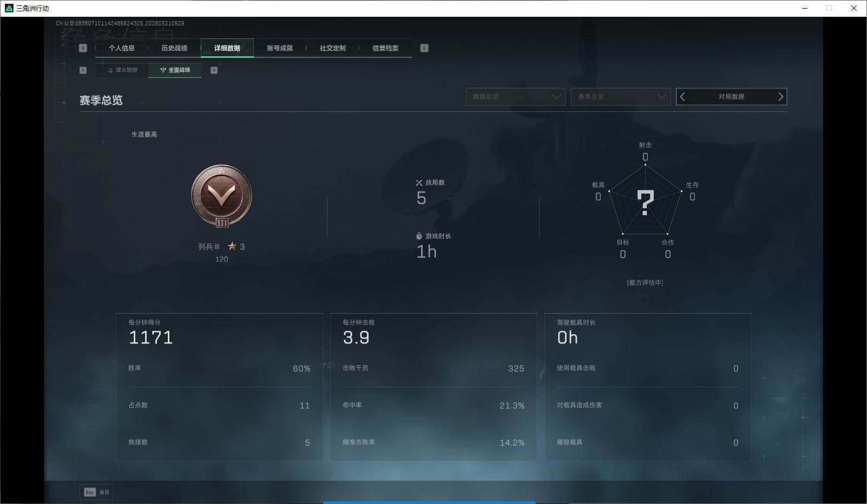
Task: Click the Q key hint icon before tabs
Action: tap(83, 48)
